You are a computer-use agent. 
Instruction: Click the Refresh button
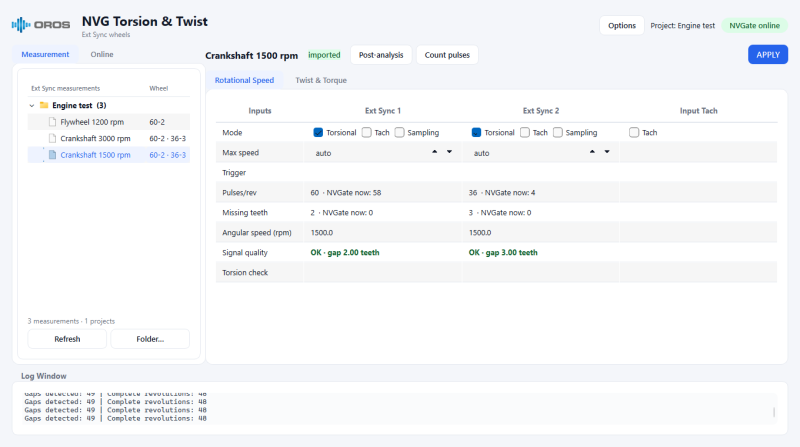point(67,339)
